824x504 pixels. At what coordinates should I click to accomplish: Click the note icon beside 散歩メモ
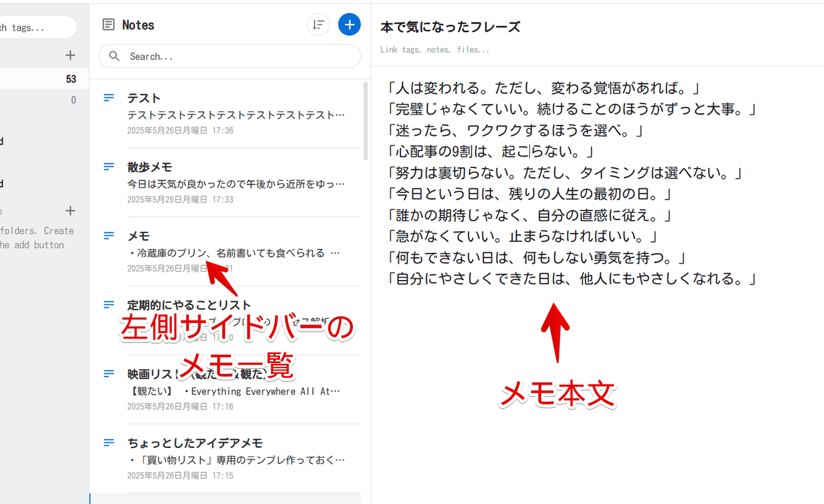[x=109, y=167]
